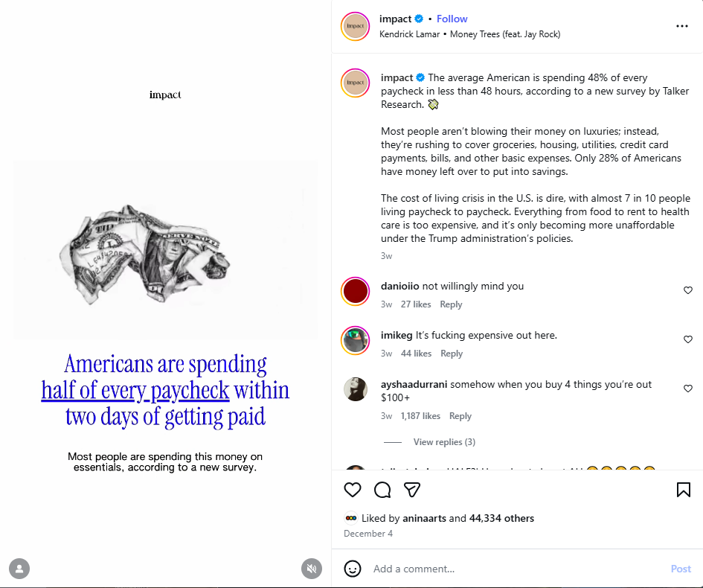Follow the impact account
This screenshot has height=588, width=703.
(452, 19)
